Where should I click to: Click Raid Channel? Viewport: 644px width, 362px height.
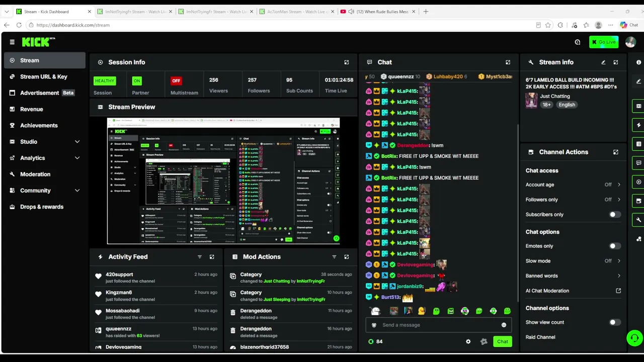click(x=540, y=337)
